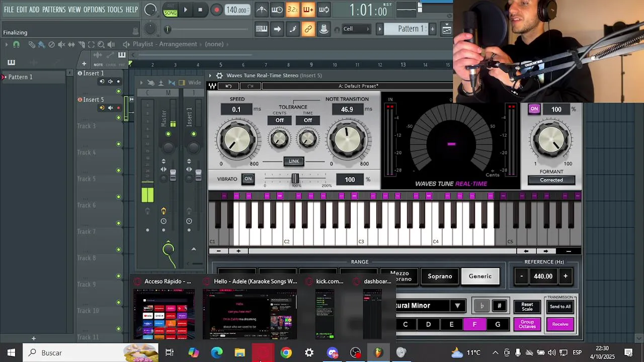Toggle auto-scrolling arrow icon
This screenshot has height=362, width=644.
277,29
